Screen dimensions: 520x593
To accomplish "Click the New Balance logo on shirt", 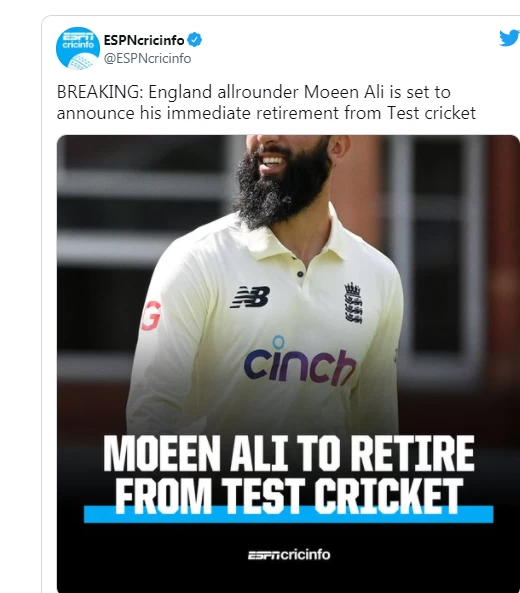I will [x=251, y=297].
